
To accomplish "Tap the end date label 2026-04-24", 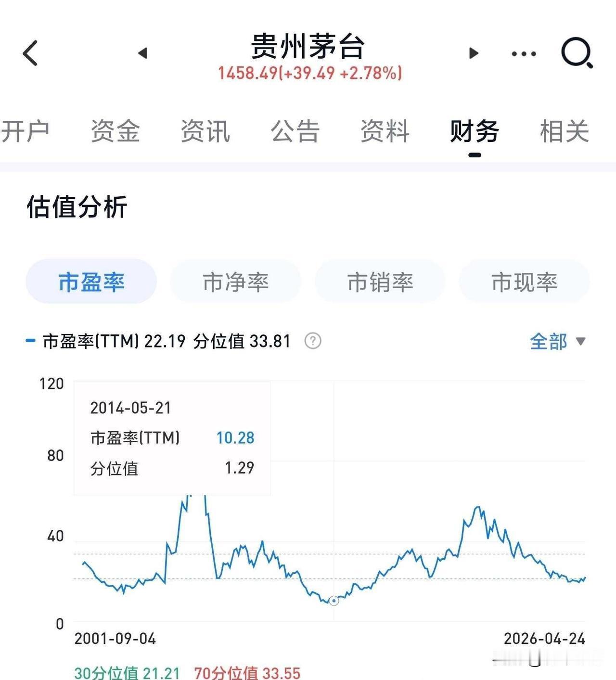I will [x=544, y=639].
